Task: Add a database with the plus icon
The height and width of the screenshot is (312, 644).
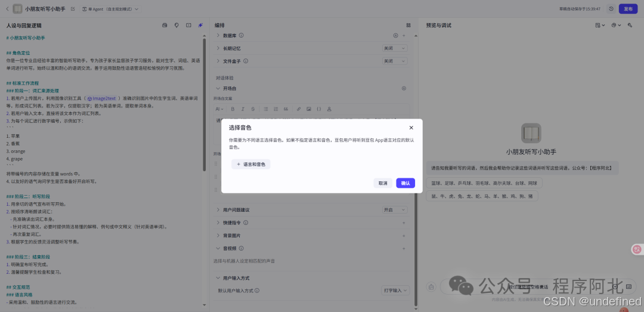Action: (404, 36)
